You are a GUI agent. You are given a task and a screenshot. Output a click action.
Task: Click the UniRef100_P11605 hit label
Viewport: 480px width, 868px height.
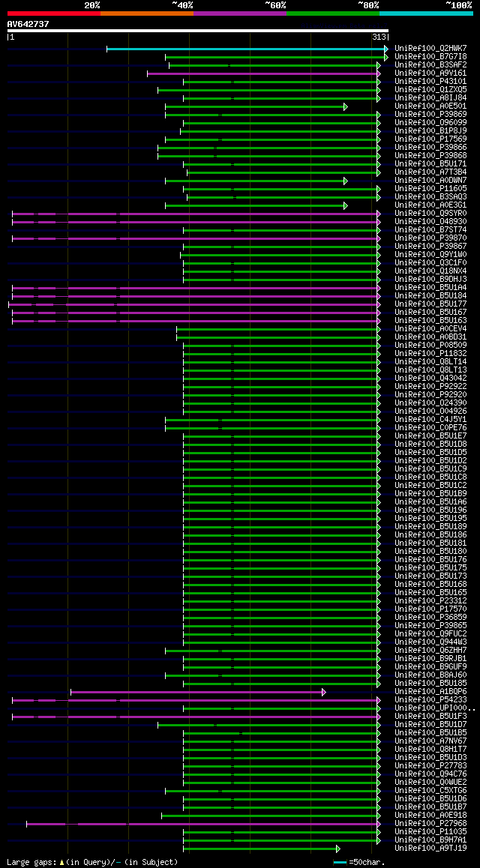[430, 189]
